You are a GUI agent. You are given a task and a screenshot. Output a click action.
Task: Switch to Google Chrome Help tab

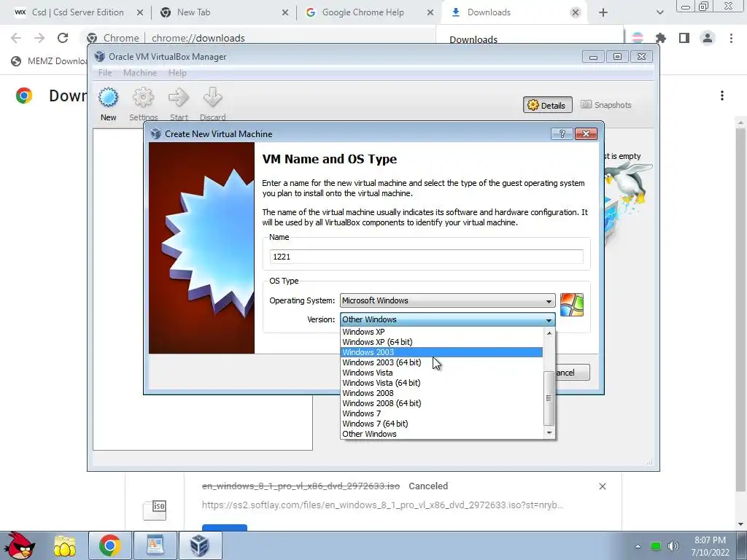(363, 12)
